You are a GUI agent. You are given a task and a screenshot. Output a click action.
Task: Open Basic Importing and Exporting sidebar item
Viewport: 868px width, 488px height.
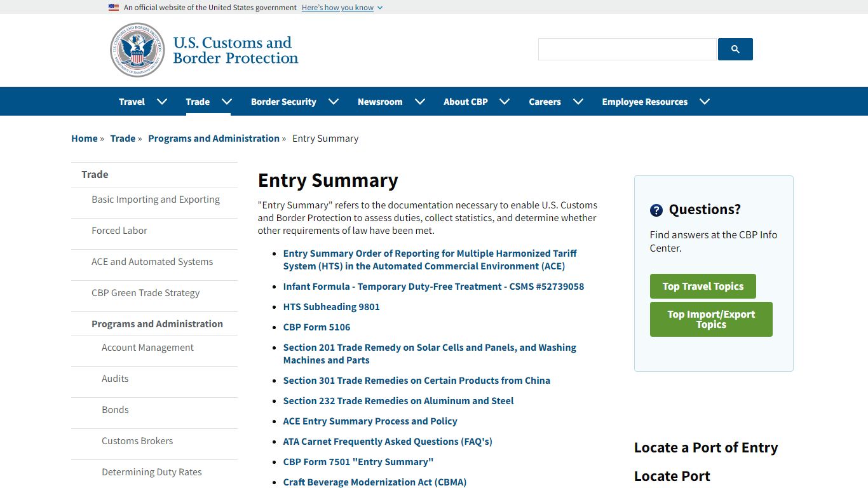(156, 200)
